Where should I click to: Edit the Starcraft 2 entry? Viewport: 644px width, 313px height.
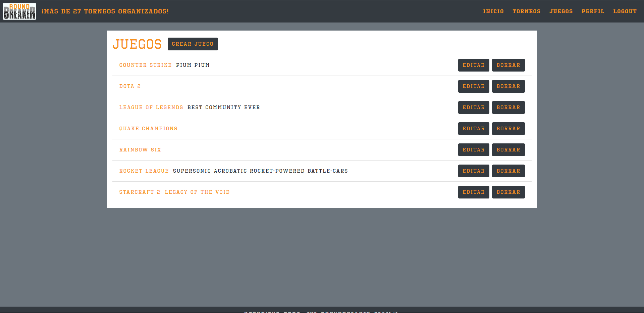click(x=474, y=192)
